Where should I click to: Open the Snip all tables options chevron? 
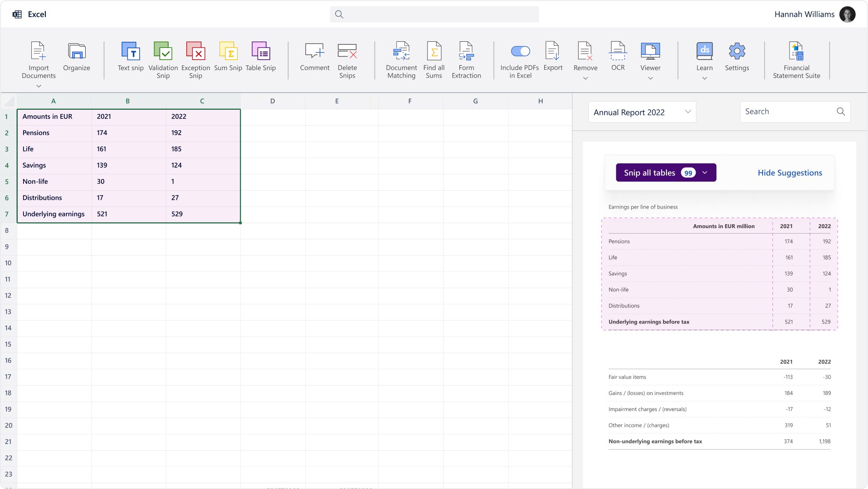click(705, 172)
